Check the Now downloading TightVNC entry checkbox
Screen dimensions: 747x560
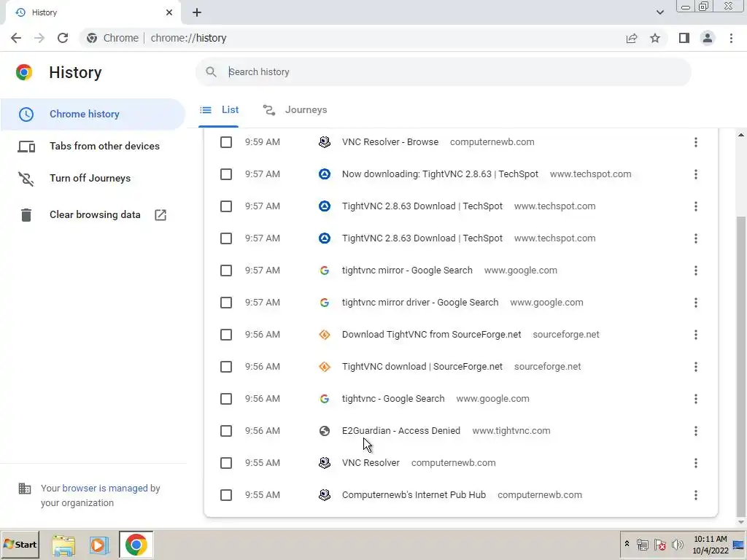point(226,174)
